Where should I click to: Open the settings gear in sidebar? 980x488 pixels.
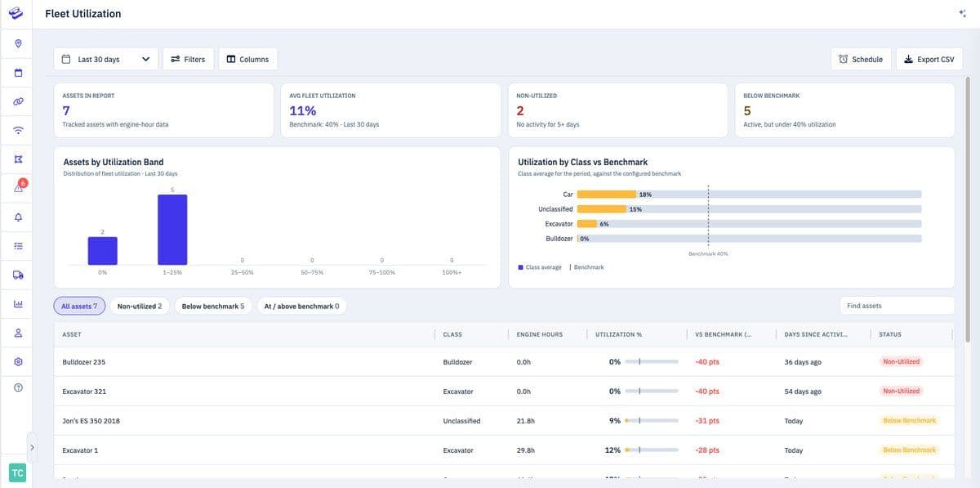(18, 361)
